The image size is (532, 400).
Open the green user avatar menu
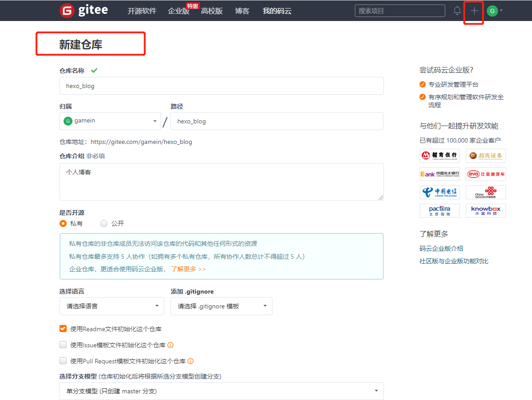pos(492,11)
